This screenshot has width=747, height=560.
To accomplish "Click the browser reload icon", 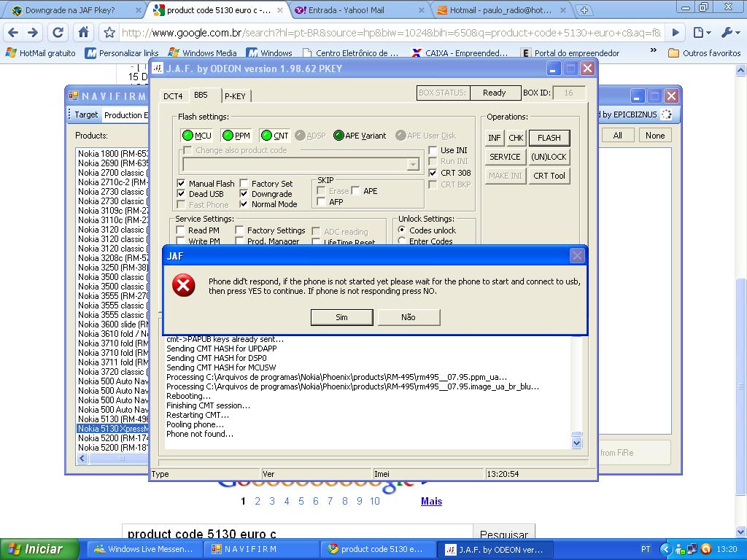I will point(58,33).
